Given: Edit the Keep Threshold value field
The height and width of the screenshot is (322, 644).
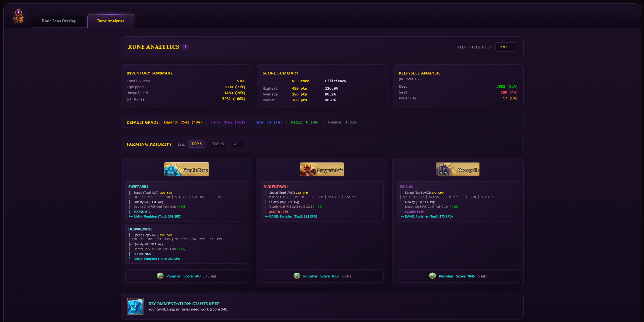Looking at the screenshot, I should pyautogui.click(x=506, y=47).
